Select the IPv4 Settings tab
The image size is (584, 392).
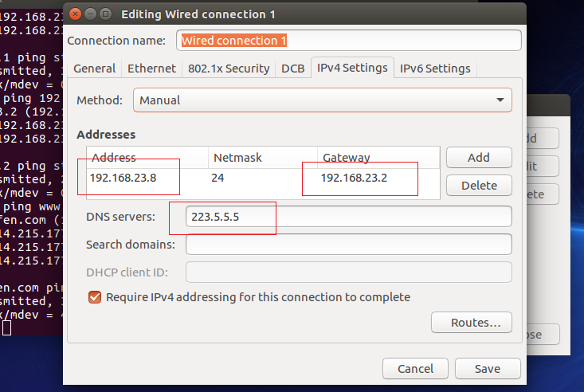352,68
